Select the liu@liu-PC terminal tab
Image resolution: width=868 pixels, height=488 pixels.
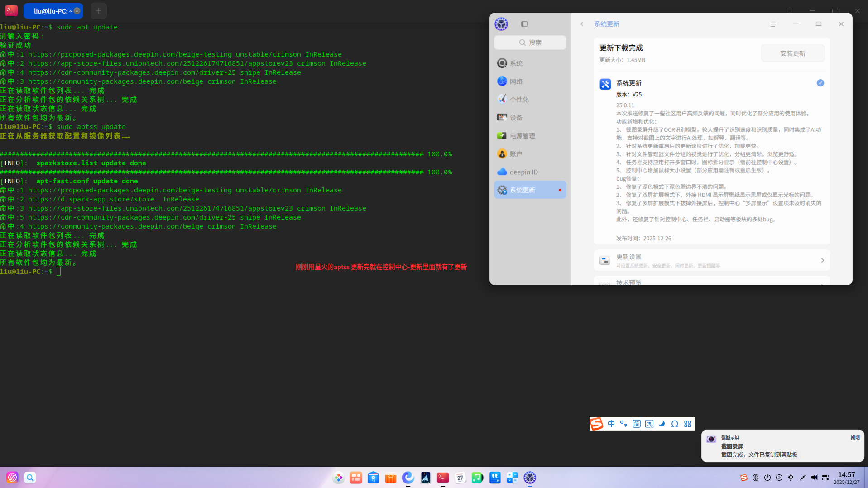(x=53, y=11)
